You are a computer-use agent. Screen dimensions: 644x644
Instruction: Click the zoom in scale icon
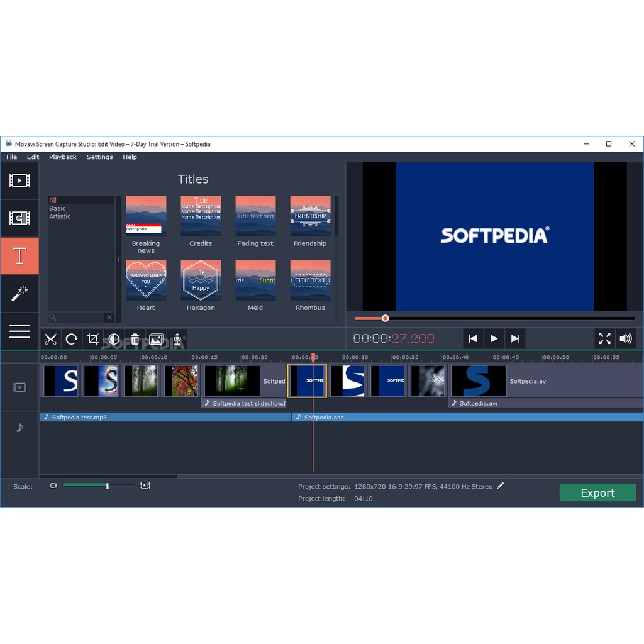pyautogui.click(x=145, y=486)
